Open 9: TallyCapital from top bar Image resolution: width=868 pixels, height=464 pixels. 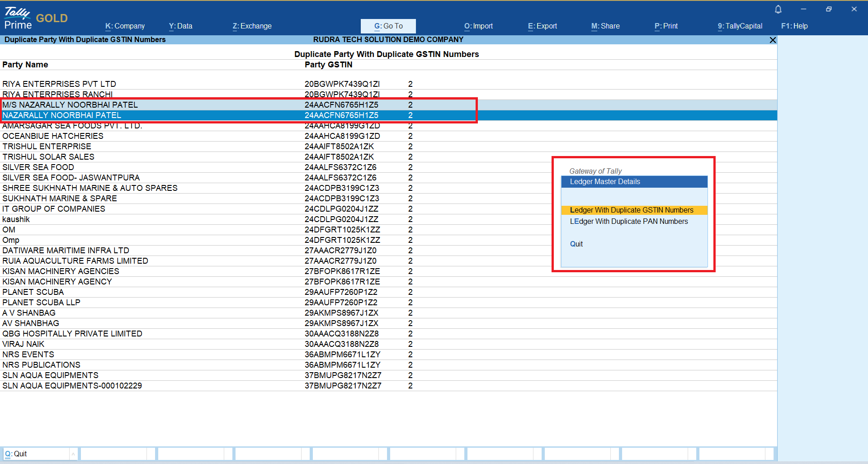pos(740,26)
